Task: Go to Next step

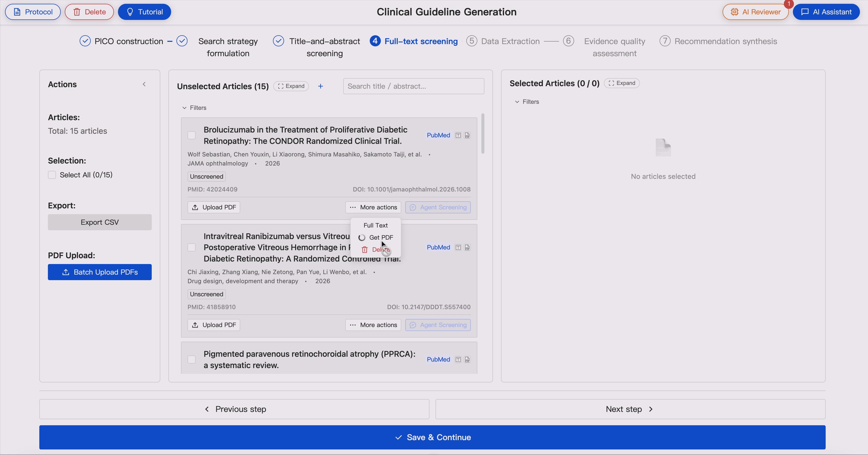Action: [x=630, y=409]
